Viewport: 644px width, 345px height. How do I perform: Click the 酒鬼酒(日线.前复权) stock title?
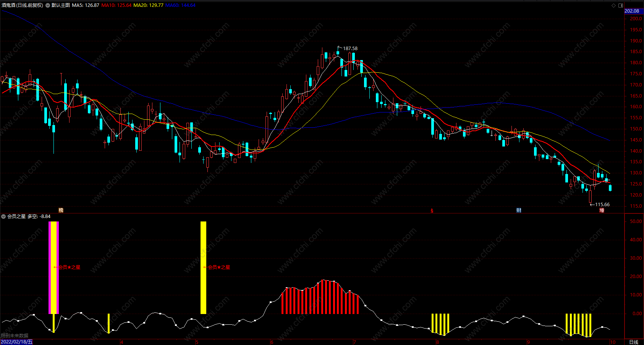click(22, 5)
